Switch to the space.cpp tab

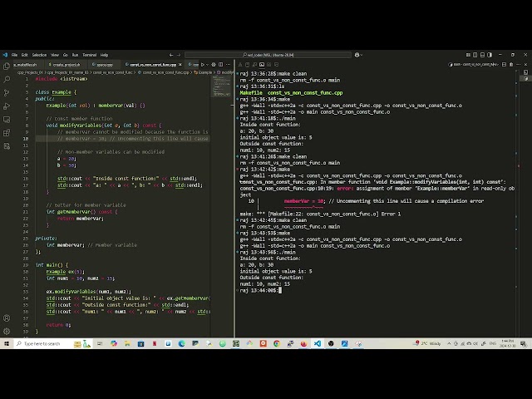(x=104, y=64)
